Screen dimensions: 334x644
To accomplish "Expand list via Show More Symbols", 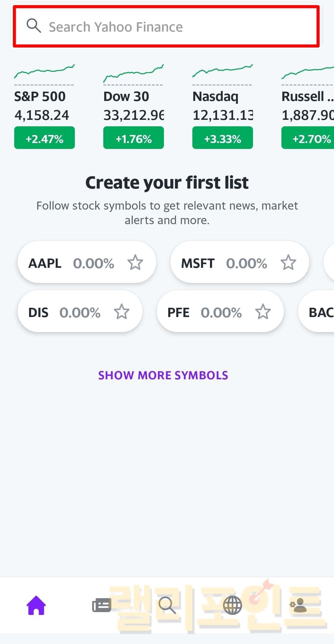I will tap(163, 375).
